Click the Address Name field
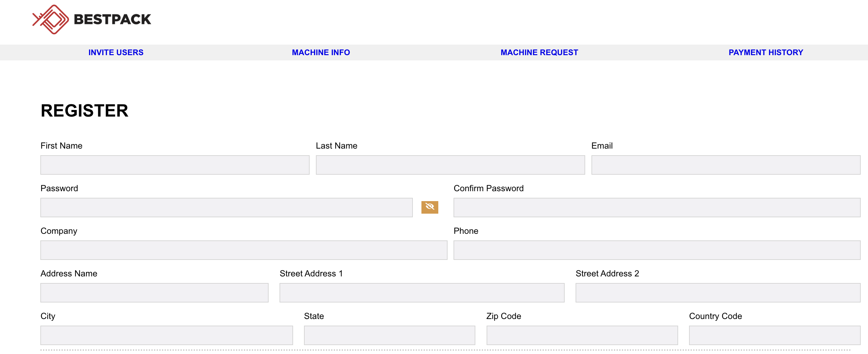 (154, 293)
